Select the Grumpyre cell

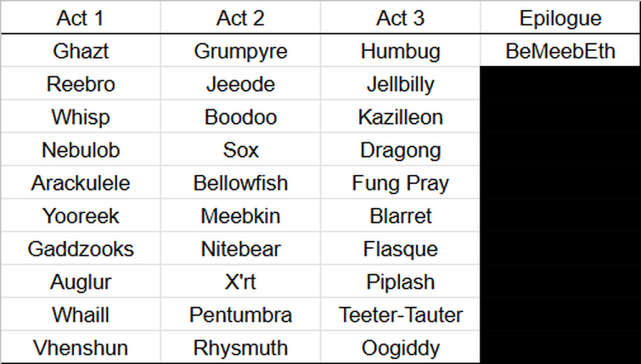click(x=240, y=51)
